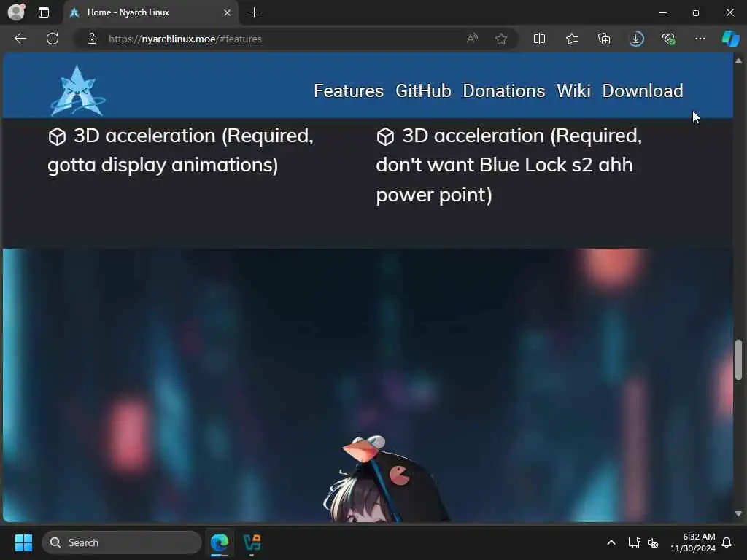Screen dimensions: 747x560
Task: Click text 'don't want Blue Lock s2 ahh'
Action: (x=505, y=165)
